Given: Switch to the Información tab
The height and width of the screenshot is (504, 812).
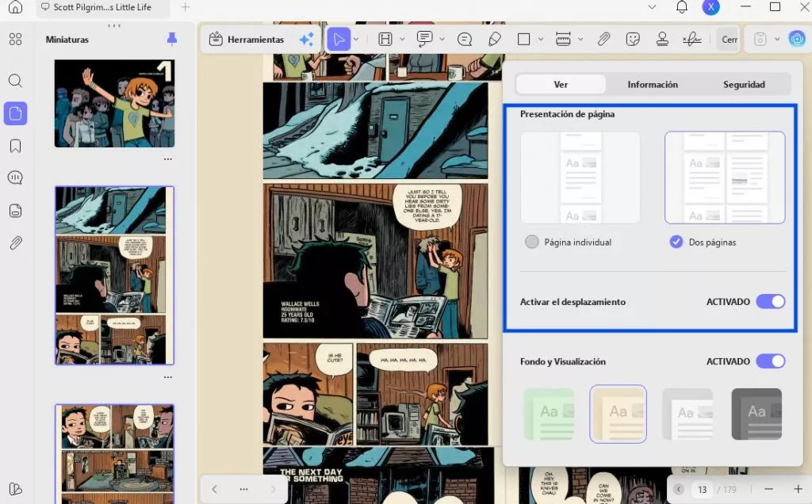Looking at the screenshot, I should pyautogui.click(x=653, y=84).
